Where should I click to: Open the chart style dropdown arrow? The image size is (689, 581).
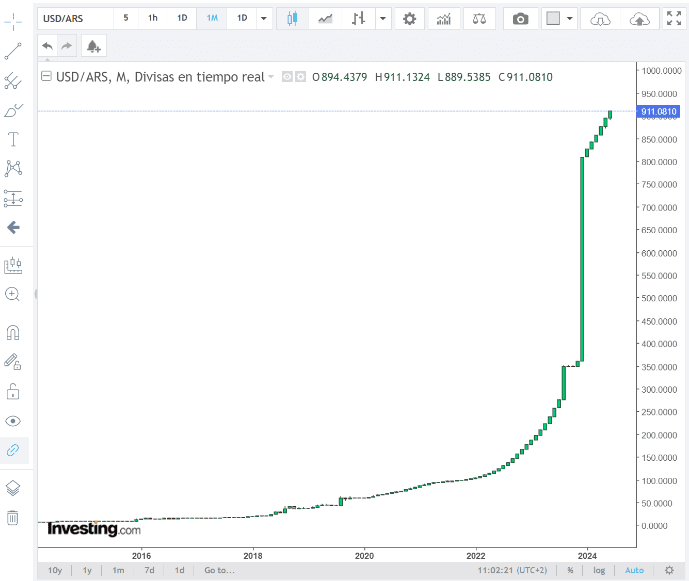tap(383, 19)
